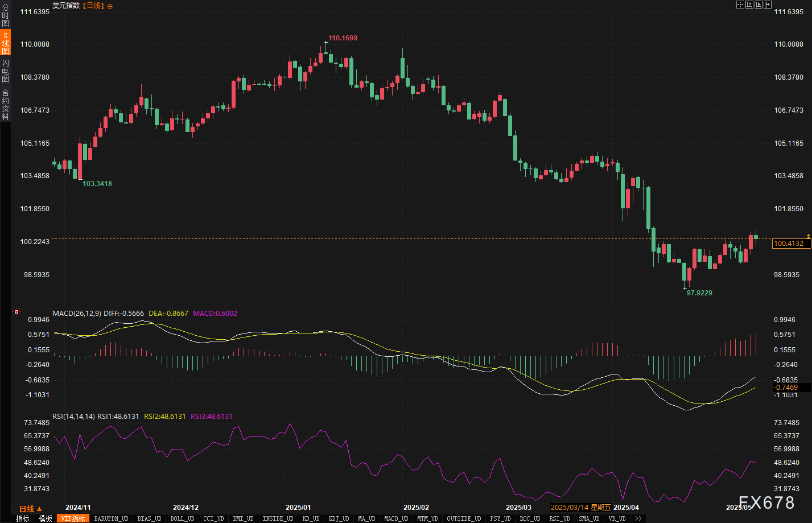Toggle the RSI_UD indicator
Viewport: 812px width, 523px height.
pyautogui.click(x=560, y=518)
